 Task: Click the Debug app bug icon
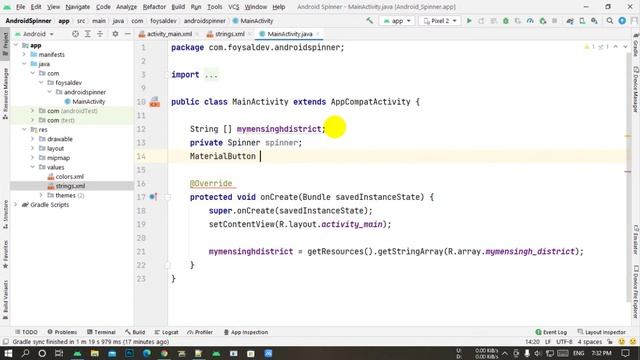(506, 20)
